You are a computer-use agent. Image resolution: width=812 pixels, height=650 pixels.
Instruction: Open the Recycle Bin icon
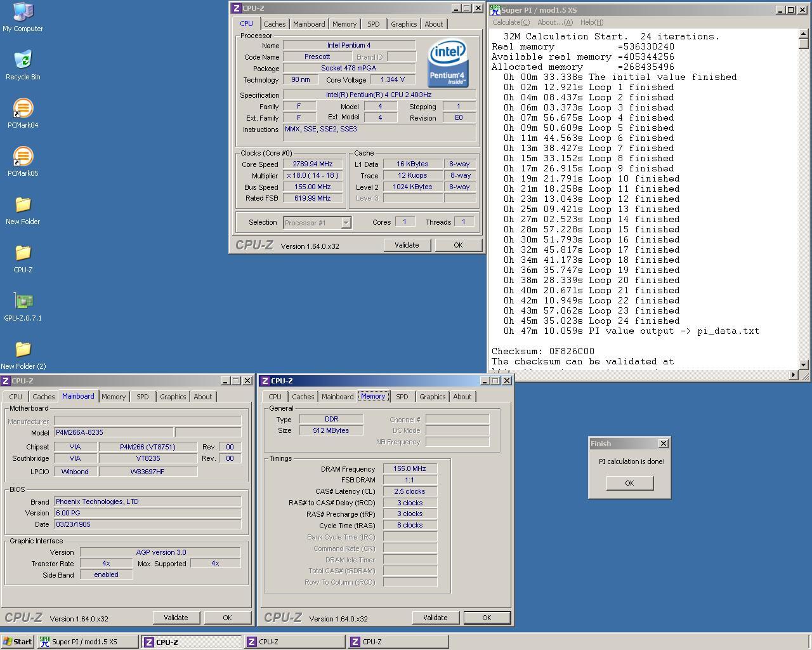[x=23, y=65]
